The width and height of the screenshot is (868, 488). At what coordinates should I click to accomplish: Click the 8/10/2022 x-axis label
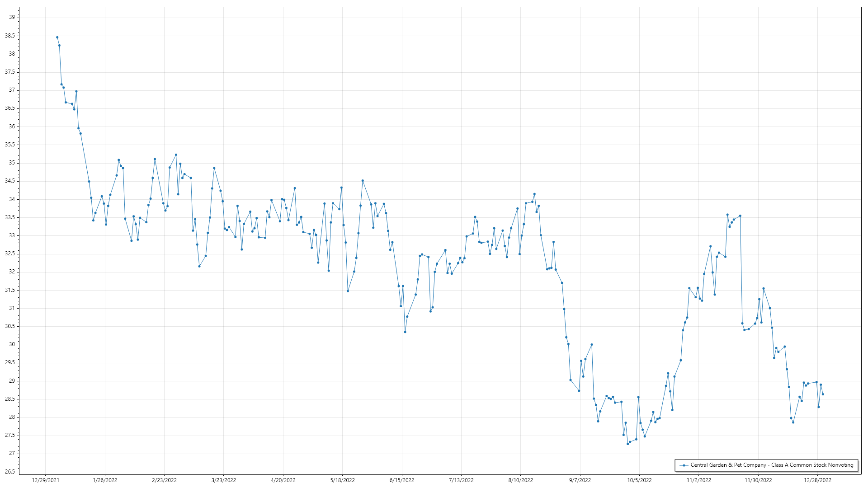(x=521, y=480)
